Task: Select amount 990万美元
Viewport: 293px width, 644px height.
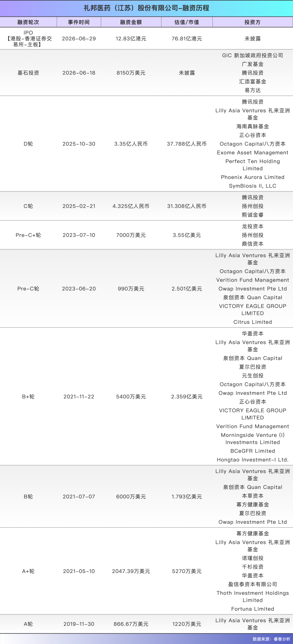Action: click(131, 289)
